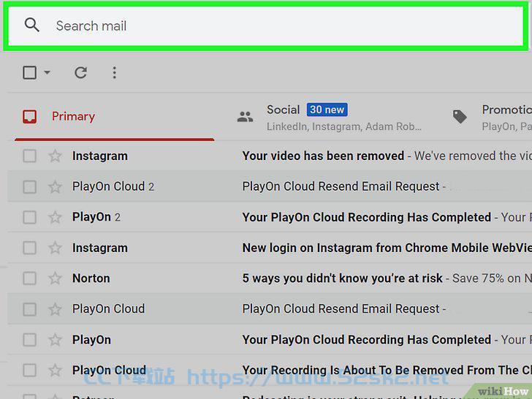Star the 'PlayOn 2' conversation

click(x=55, y=217)
